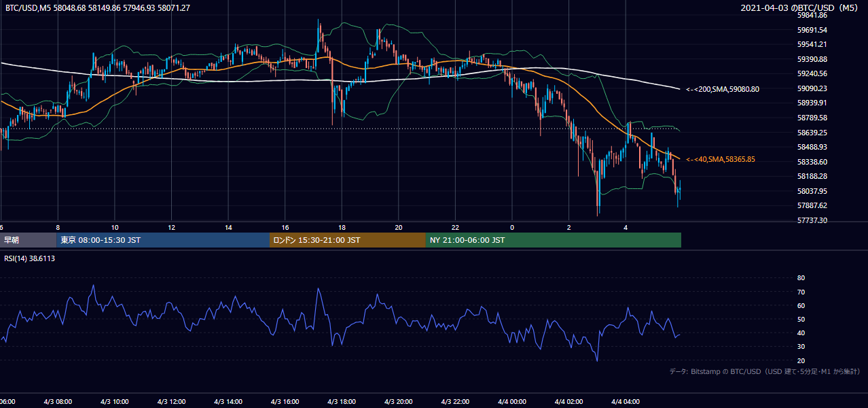
Task: Click price axis label 58939.91
Action: click(x=812, y=103)
